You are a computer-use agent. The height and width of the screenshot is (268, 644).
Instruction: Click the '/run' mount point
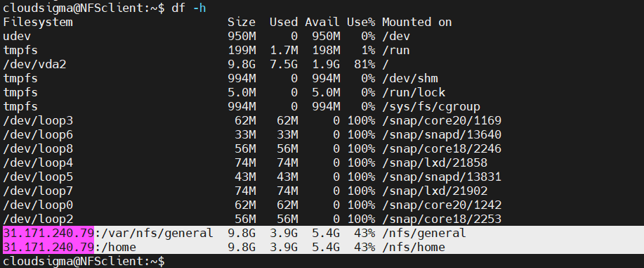click(x=396, y=50)
